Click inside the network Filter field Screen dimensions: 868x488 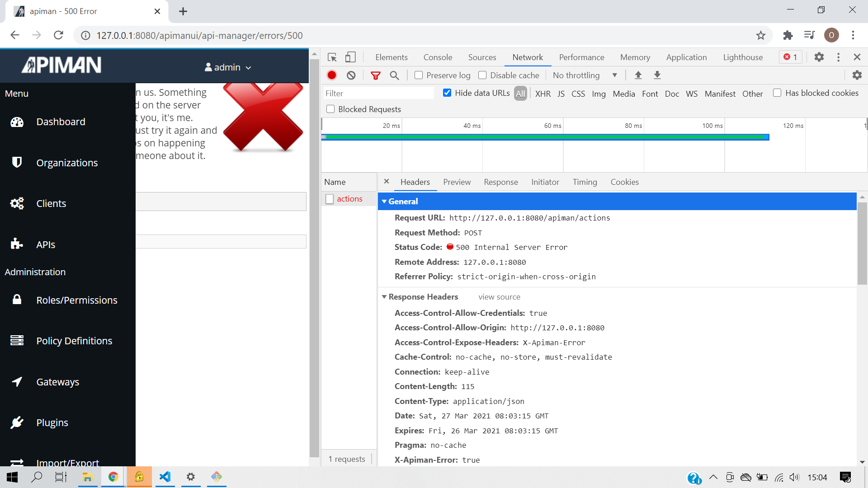[379, 93]
